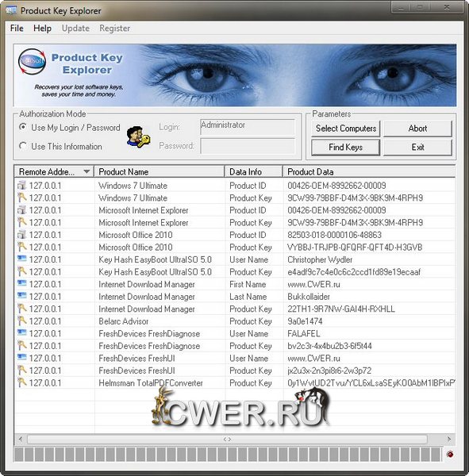469x476 pixels.
Task: Click the 9a0e1474 Belarc key value
Action: click(305, 321)
